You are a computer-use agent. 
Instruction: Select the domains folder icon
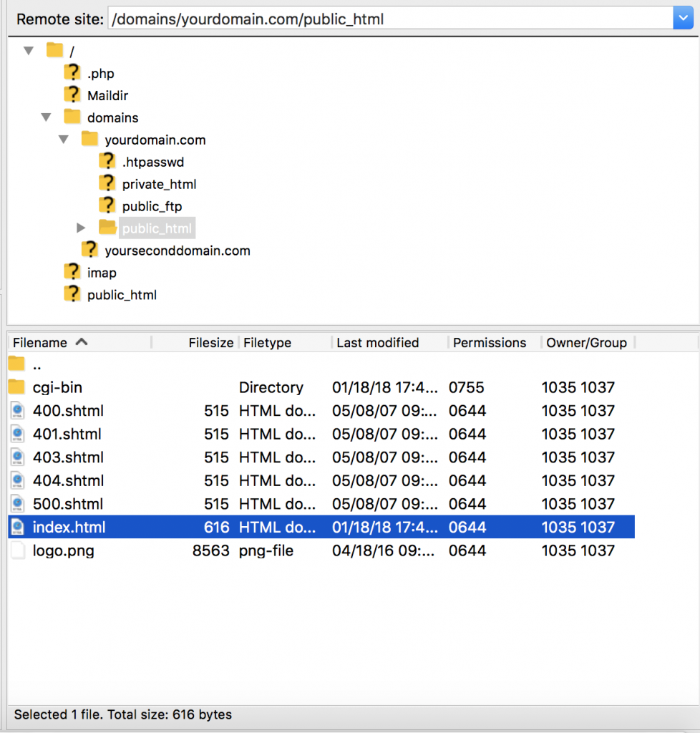click(x=72, y=117)
